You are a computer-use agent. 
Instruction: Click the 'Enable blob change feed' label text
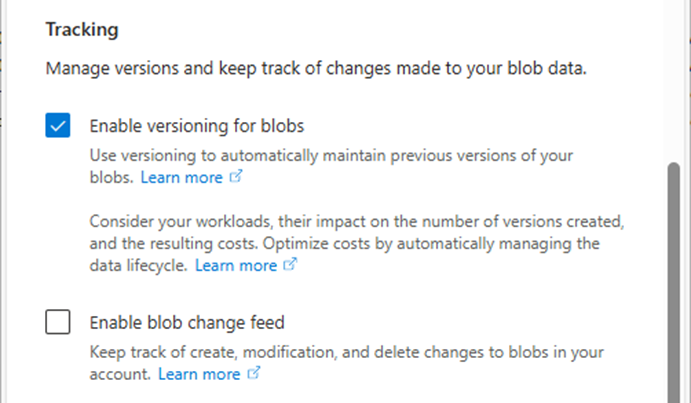click(187, 323)
